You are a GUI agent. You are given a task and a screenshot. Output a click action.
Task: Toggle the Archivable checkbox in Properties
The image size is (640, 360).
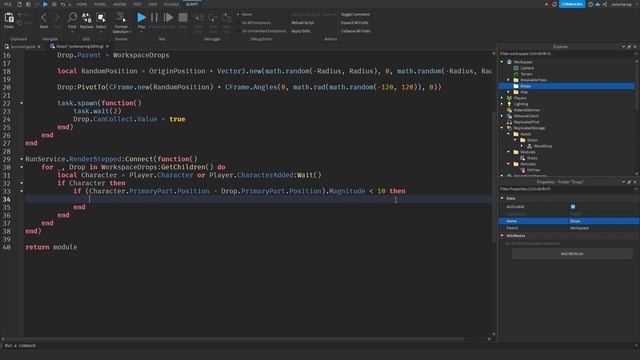(x=573, y=207)
